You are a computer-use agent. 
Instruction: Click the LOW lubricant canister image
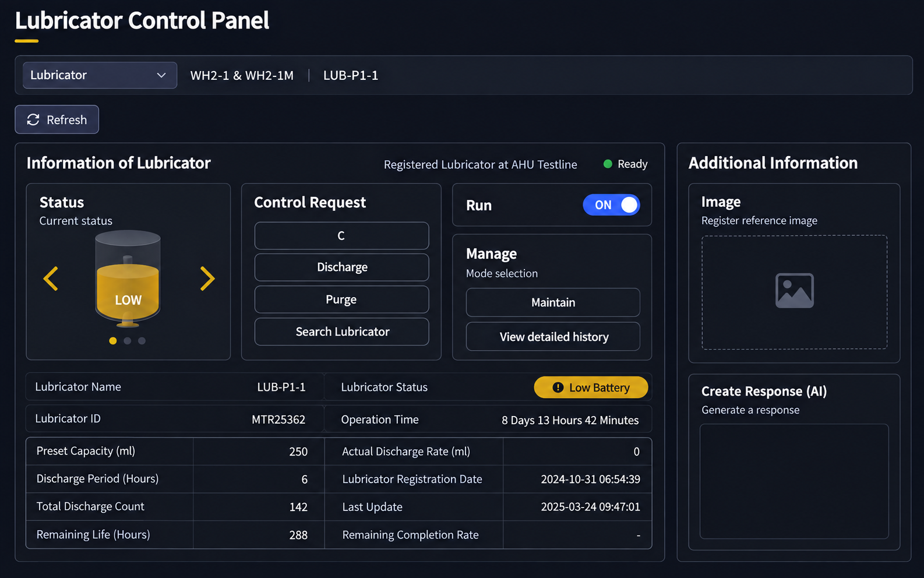[128, 279]
